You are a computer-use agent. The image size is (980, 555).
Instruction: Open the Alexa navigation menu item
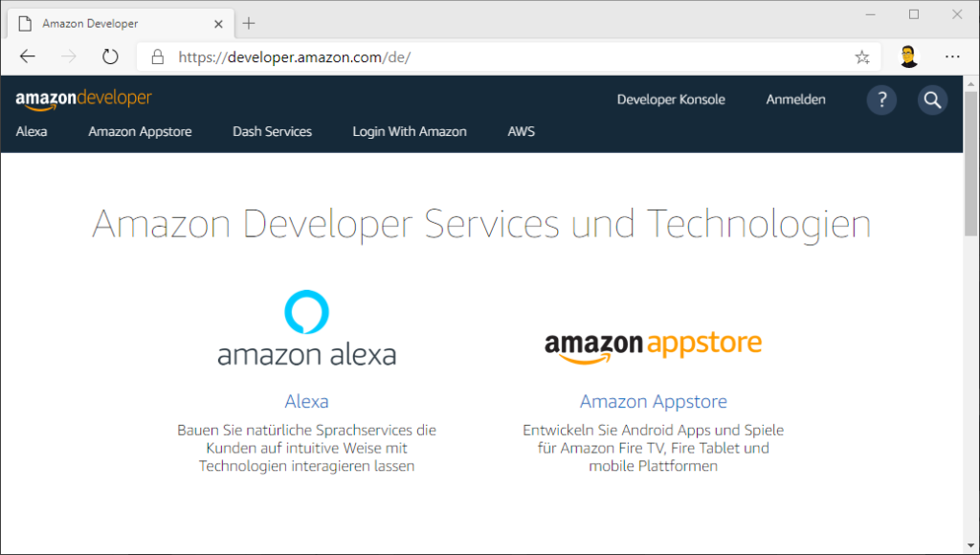[32, 131]
